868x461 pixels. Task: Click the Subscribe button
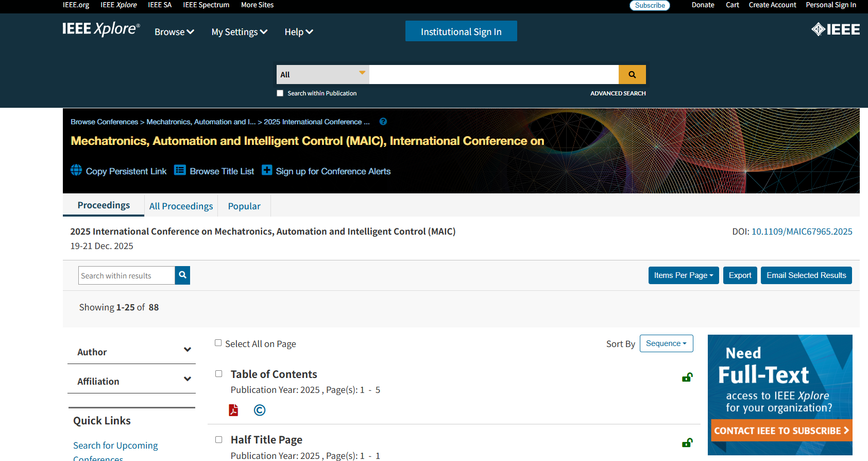click(650, 5)
